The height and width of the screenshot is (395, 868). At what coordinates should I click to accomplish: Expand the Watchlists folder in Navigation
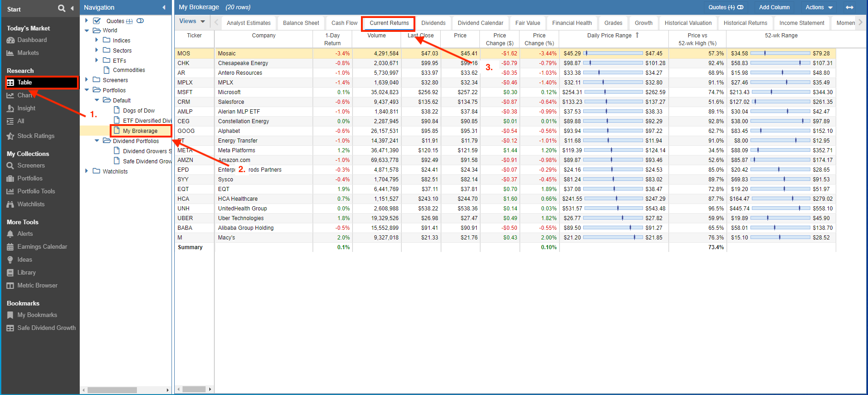click(x=87, y=171)
